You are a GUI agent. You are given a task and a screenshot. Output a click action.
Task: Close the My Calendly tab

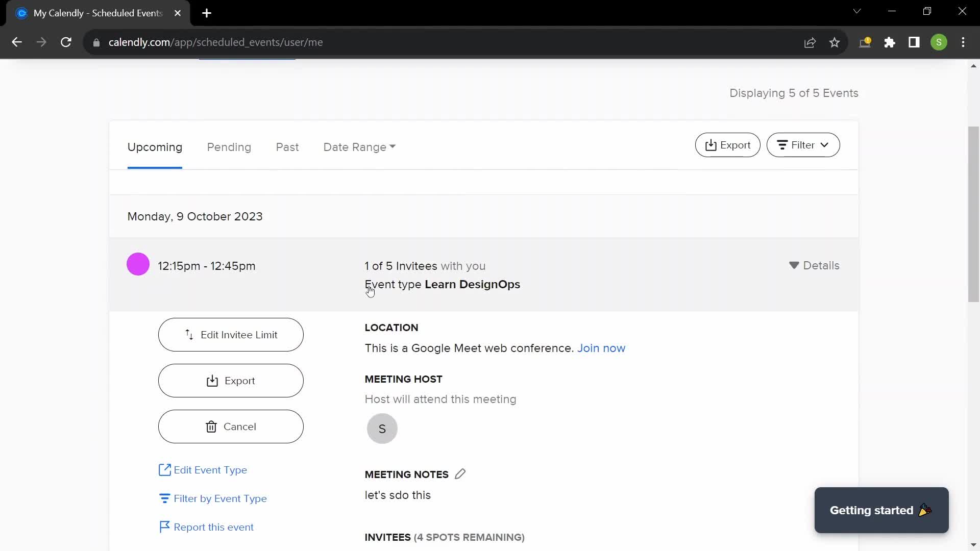178,13
